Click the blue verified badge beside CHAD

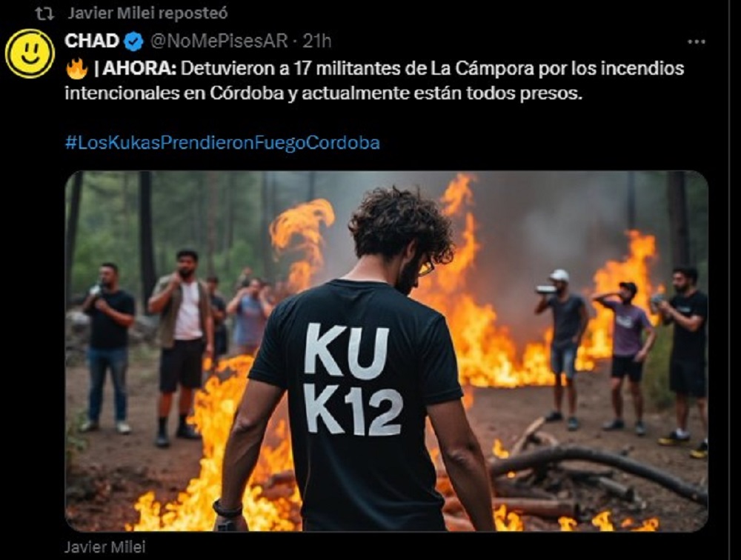[133, 41]
